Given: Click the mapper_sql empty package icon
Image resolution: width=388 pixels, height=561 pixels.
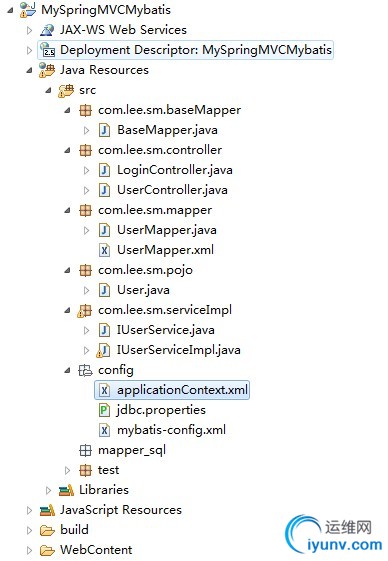Looking at the screenshot, I should click(85, 450).
